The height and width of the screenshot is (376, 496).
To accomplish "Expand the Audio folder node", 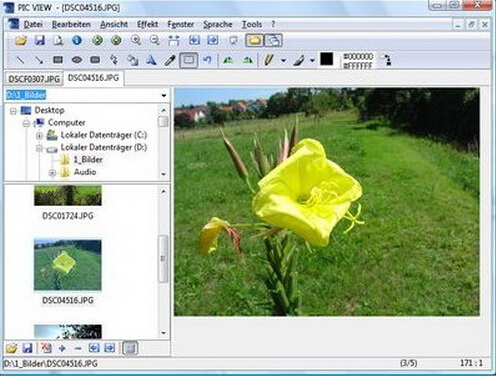I will [x=52, y=173].
